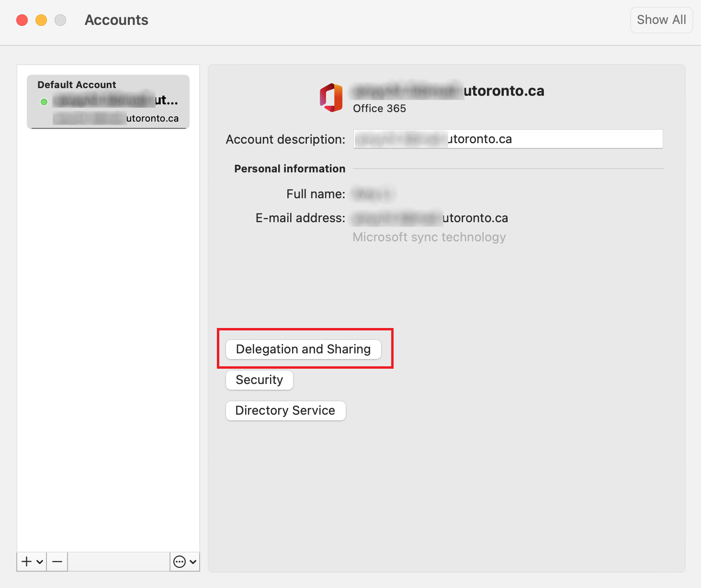
Task: Click the E-mail address value text
Action: point(430,218)
